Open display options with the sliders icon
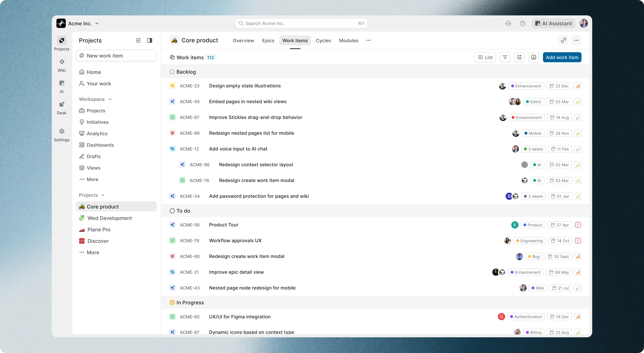The image size is (644, 353). (x=519, y=57)
